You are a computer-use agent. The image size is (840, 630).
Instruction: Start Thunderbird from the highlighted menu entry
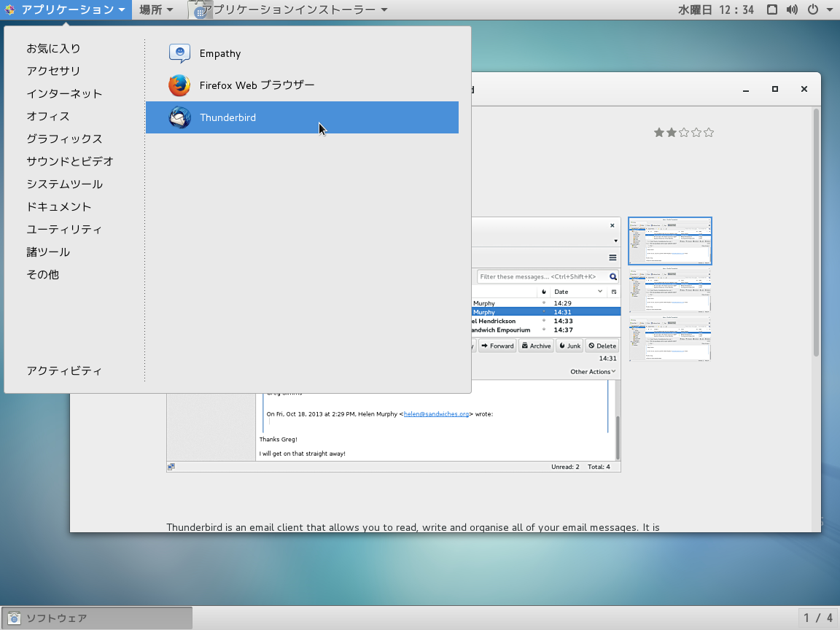302,117
